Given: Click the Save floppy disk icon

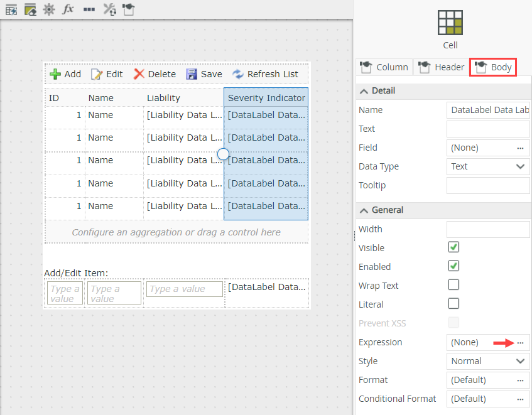Looking at the screenshot, I should [x=192, y=74].
